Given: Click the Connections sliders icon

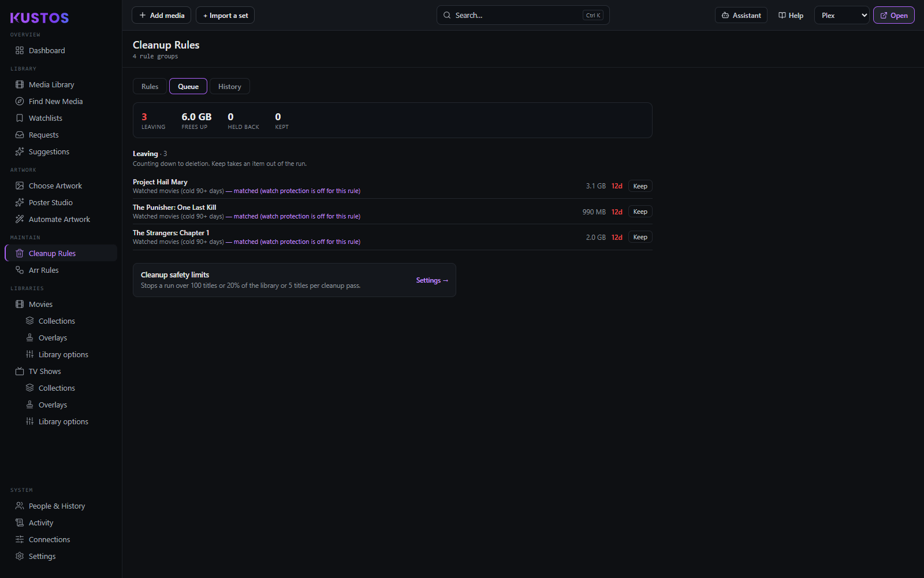Looking at the screenshot, I should [x=20, y=539].
